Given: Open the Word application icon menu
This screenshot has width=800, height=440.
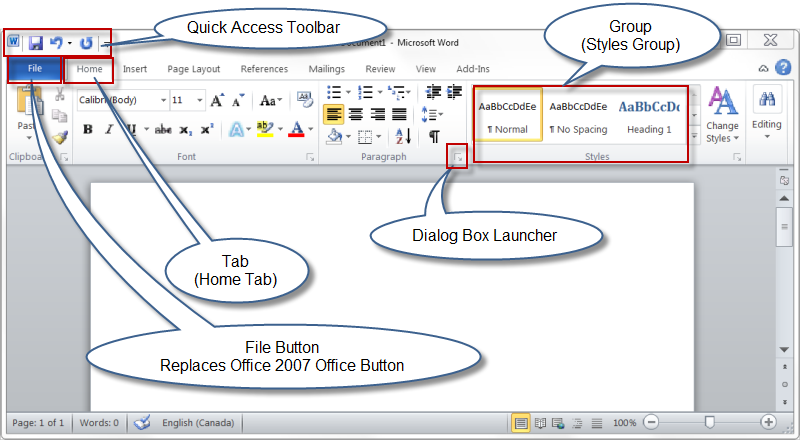Looking at the screenshot, I should coord(13,41).
